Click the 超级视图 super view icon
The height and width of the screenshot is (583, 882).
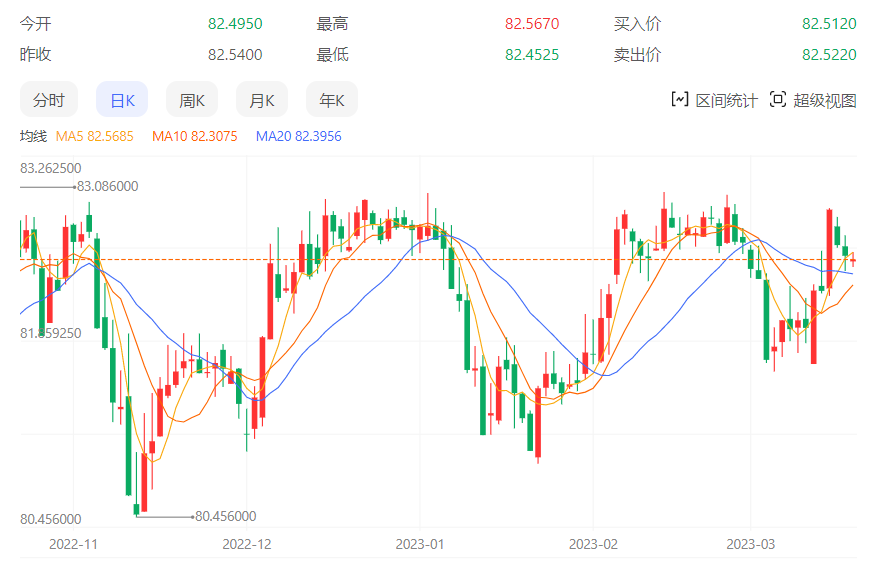778,99
